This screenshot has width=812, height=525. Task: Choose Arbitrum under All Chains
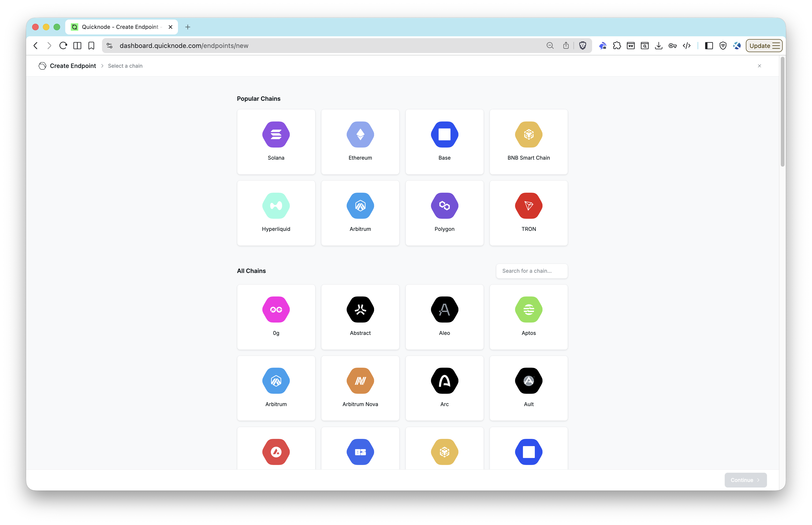pos(276,388)
